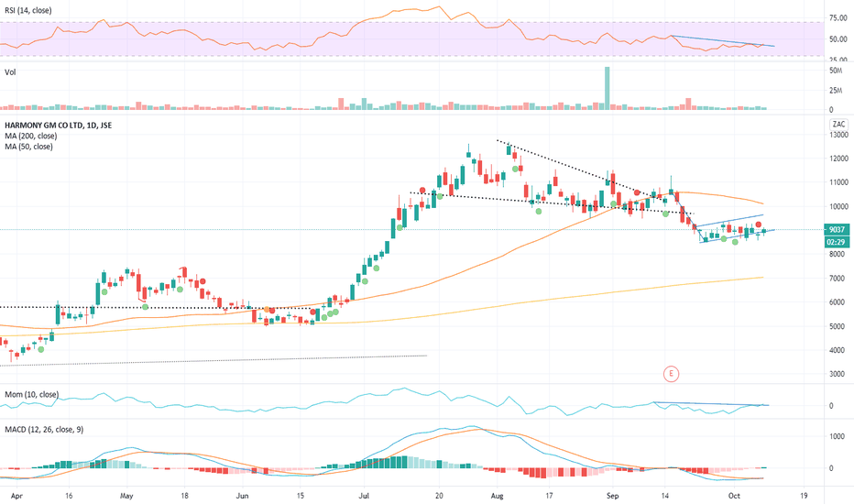
Task: Click the 10000 price scale label
Action: [838, 206]
